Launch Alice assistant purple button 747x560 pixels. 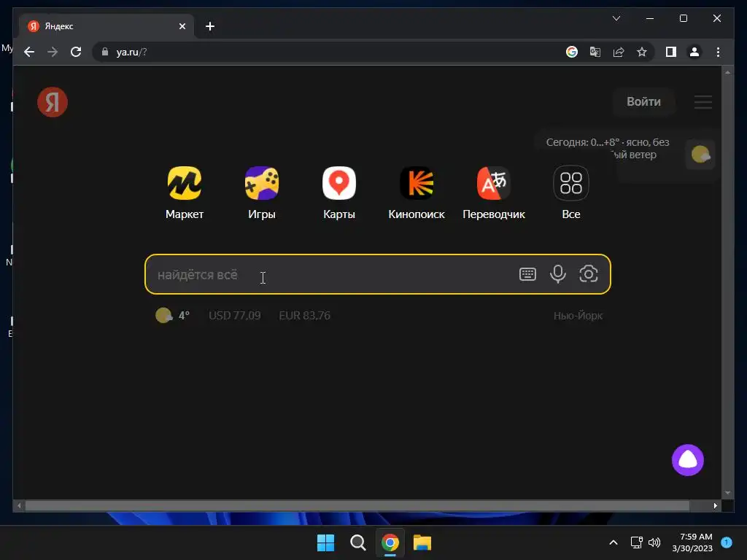tap(687, 460)
